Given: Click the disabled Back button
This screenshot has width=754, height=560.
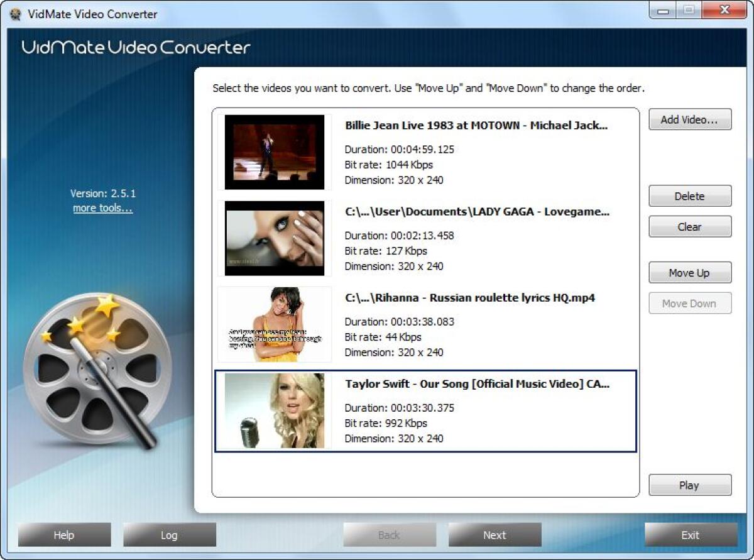Looking at the screenshot, I should point(389,534).
